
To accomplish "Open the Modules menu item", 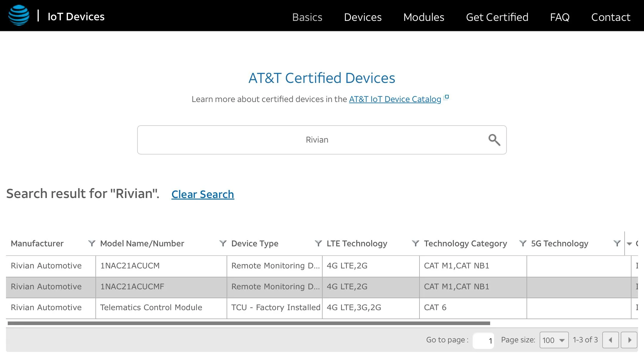I will tap(424, 17).
